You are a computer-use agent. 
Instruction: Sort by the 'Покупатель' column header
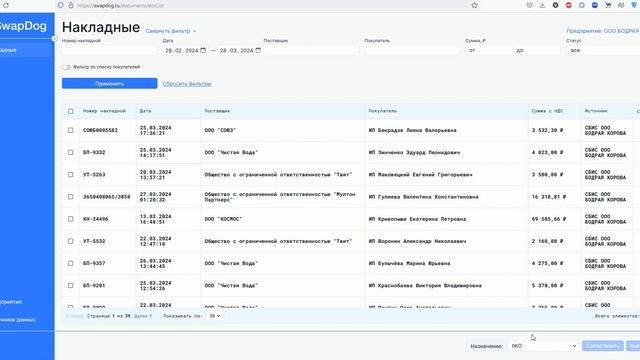[383, 111]
